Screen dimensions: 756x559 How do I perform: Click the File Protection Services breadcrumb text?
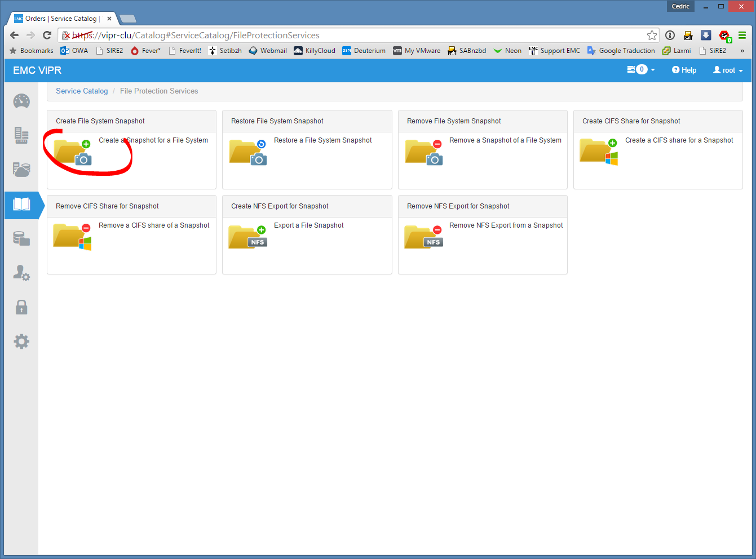pyautogui.click(x=159, y=91)
